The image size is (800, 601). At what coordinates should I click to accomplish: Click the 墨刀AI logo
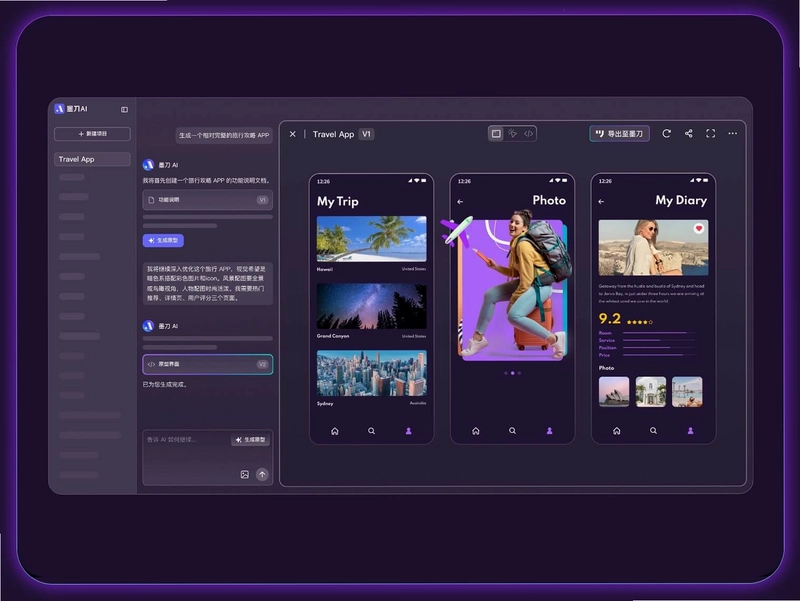(71, 109)
